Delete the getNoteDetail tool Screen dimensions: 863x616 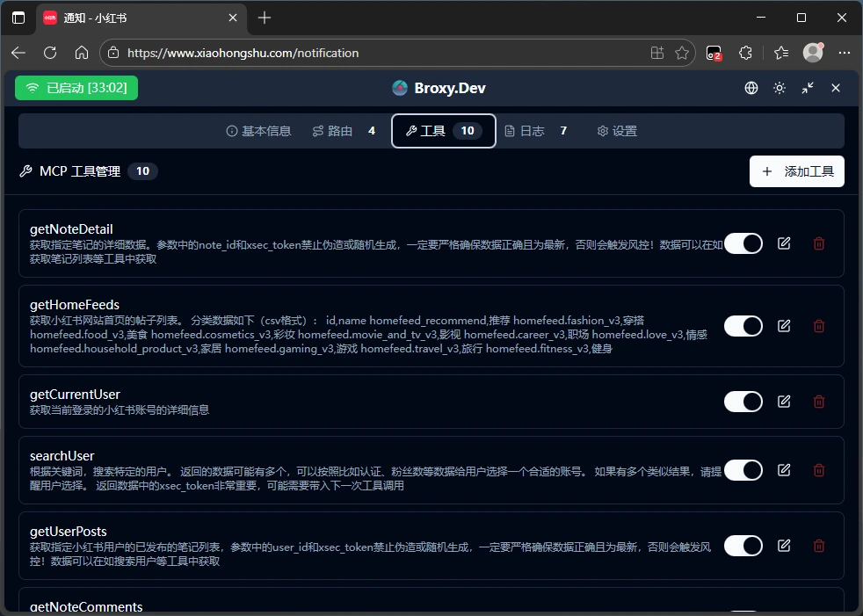pyautogui.click(x=819, y=243)
